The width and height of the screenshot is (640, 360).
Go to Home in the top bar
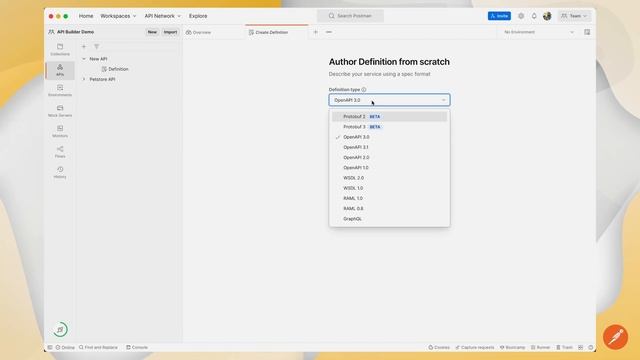pos(86,16)
